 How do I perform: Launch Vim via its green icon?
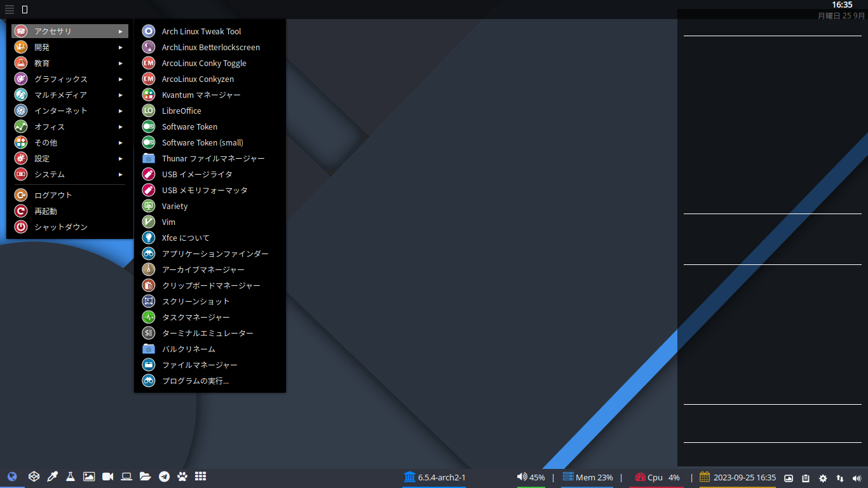(x=149, y=222)
